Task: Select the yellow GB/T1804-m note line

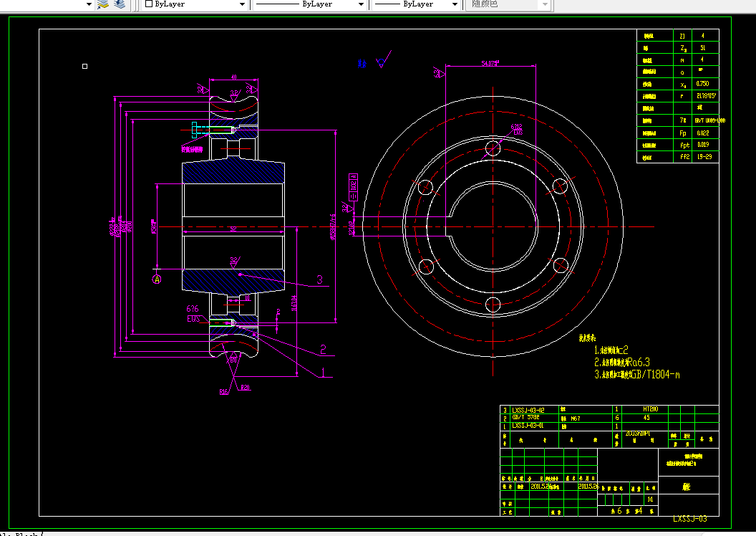Action: (637, 374)
